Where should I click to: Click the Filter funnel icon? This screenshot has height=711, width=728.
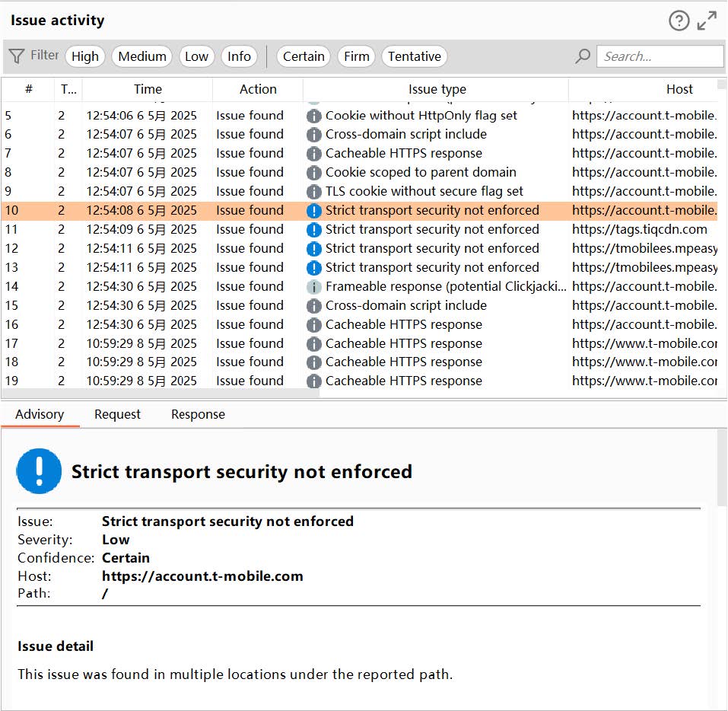point(17,56)
